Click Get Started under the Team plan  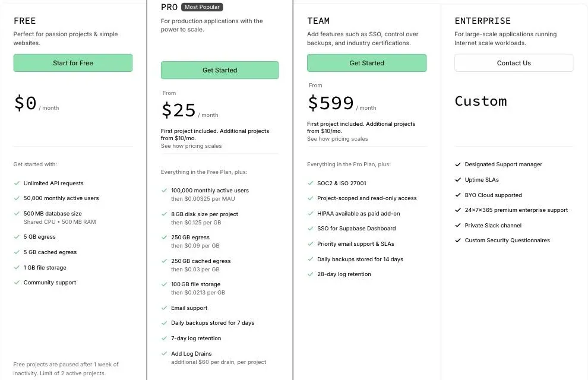[x=366, y=63]
